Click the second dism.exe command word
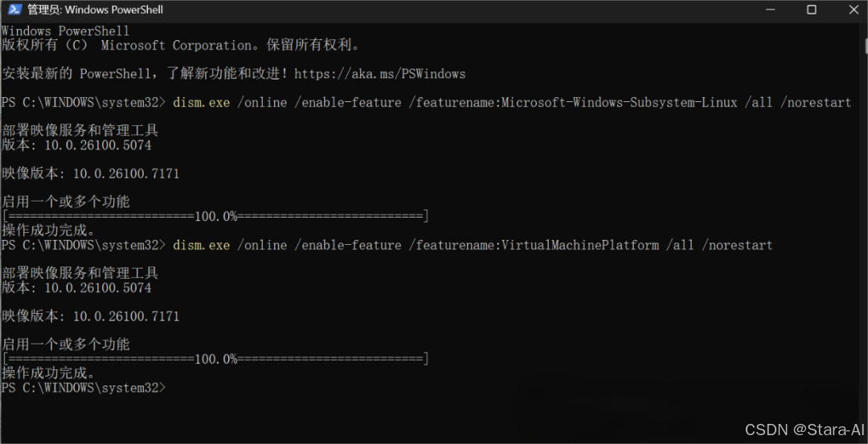This screenshot has width=868, height=444. click(x=202, y=245)
